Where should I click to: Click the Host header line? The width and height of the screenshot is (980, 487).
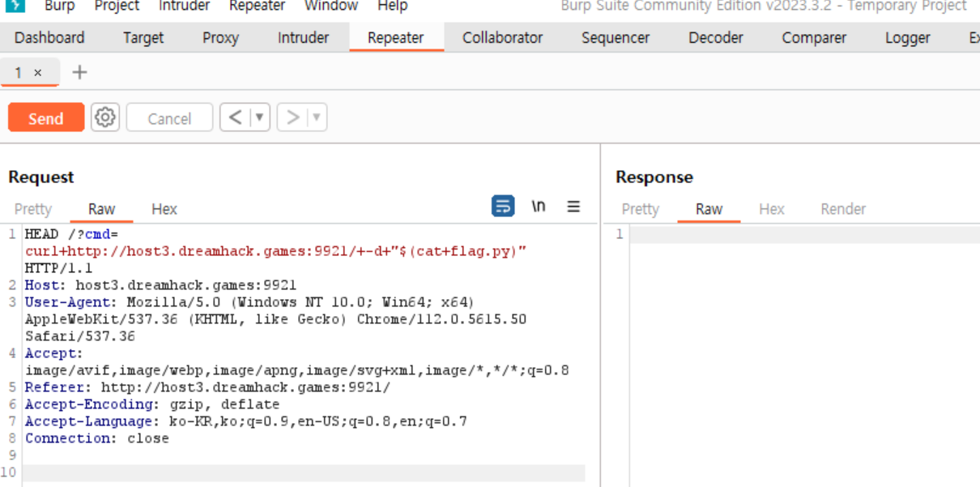pos(160,285)
